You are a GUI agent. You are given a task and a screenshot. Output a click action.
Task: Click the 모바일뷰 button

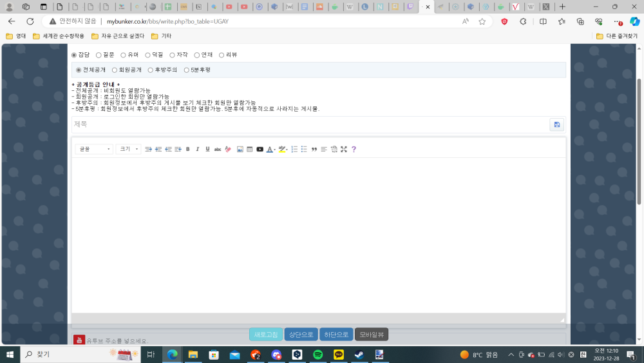371,335
